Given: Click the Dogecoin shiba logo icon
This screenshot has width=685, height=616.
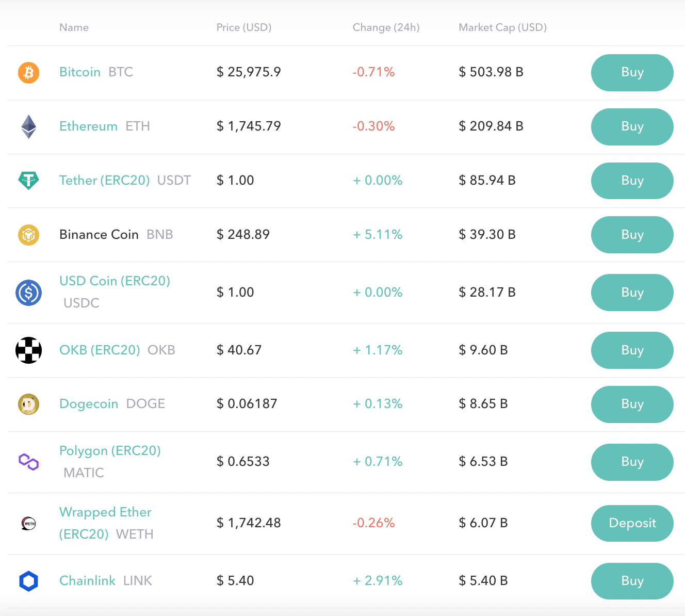Looking at the screenshot, I should [x=29, y=404].
